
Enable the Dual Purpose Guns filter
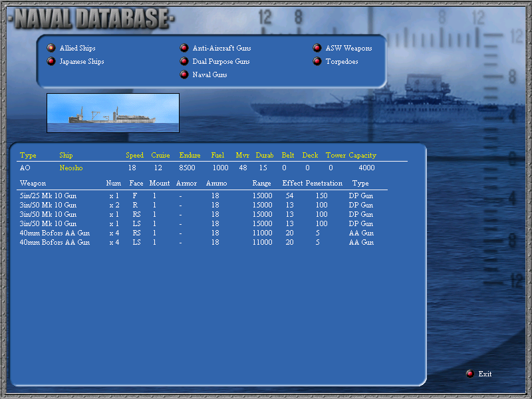pyautogui.click(x=184, y=61)
